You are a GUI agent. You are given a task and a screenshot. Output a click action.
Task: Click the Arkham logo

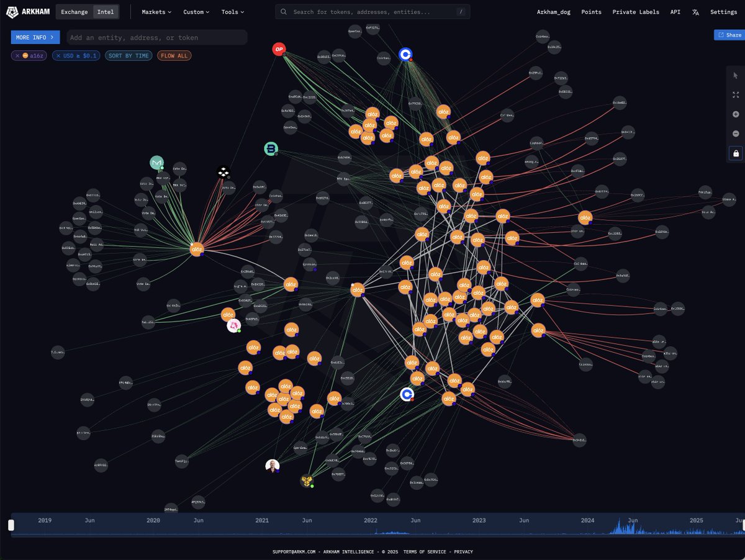click(28, 12)
